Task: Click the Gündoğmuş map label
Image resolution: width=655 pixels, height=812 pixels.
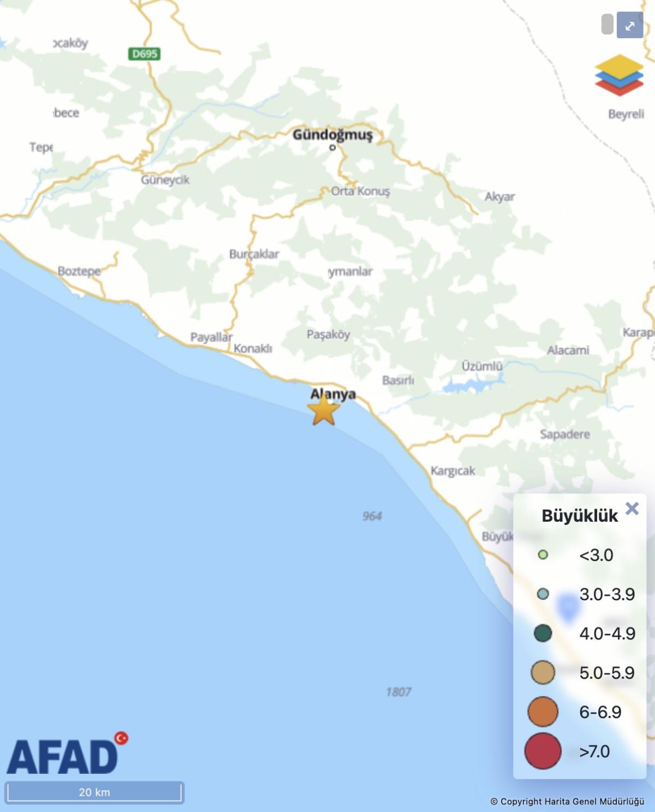Action: coord(332,134)
